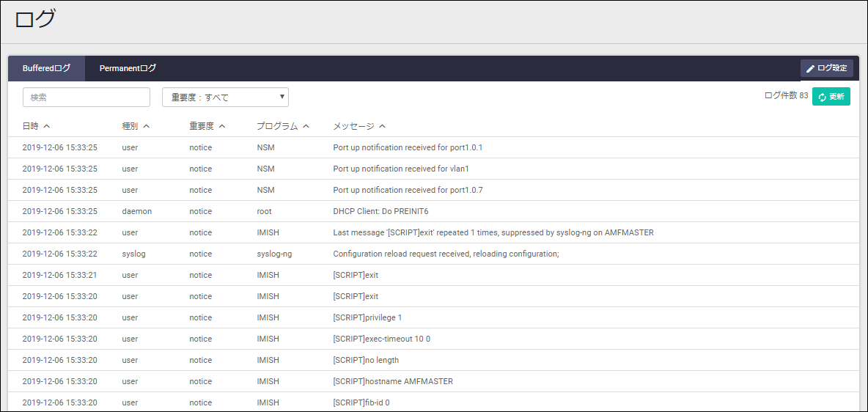Viewport: 868px width, 412px height.
Task: Select the [SCRIPT]hostname AMFMASTER log entry
Action: [x=393, y=381]
